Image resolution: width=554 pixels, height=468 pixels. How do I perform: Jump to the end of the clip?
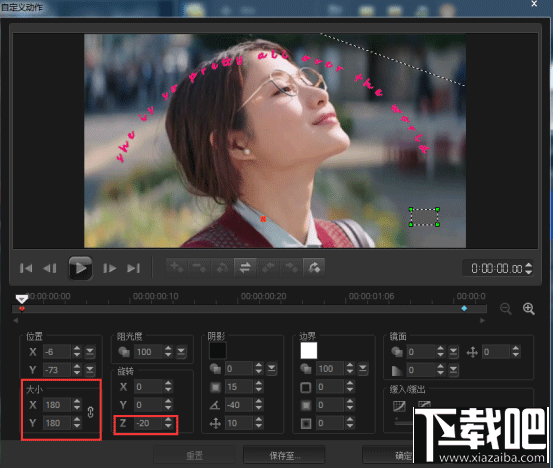(x=133, y=268)
